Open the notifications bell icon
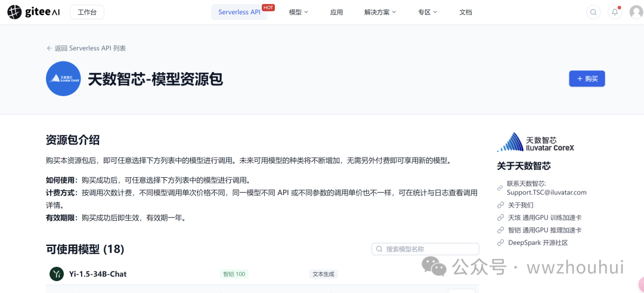 (x=615, y=12)
